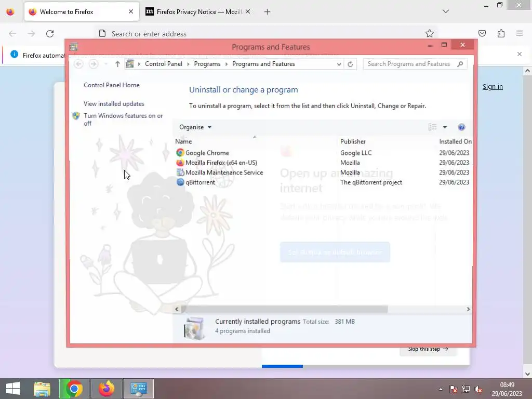Click the Control Panel taskbar button
Viewport: 532px width, 399px height.
point(138,389)
